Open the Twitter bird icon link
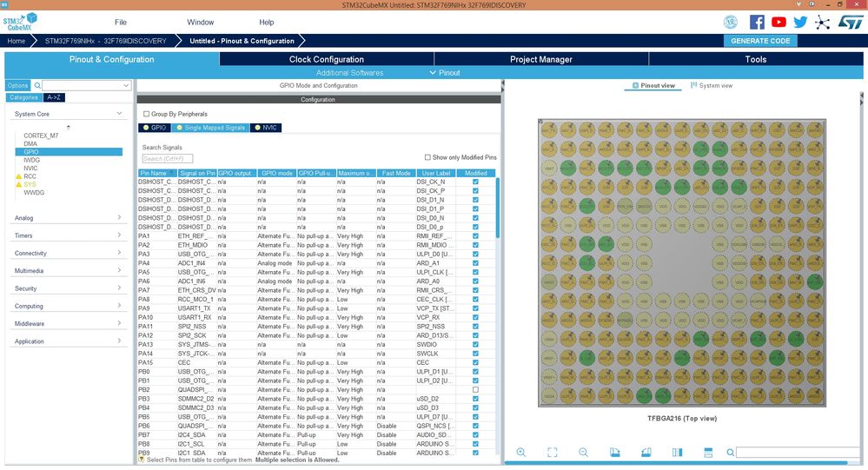This screenshot has width=868, height=470. [800, 22]
